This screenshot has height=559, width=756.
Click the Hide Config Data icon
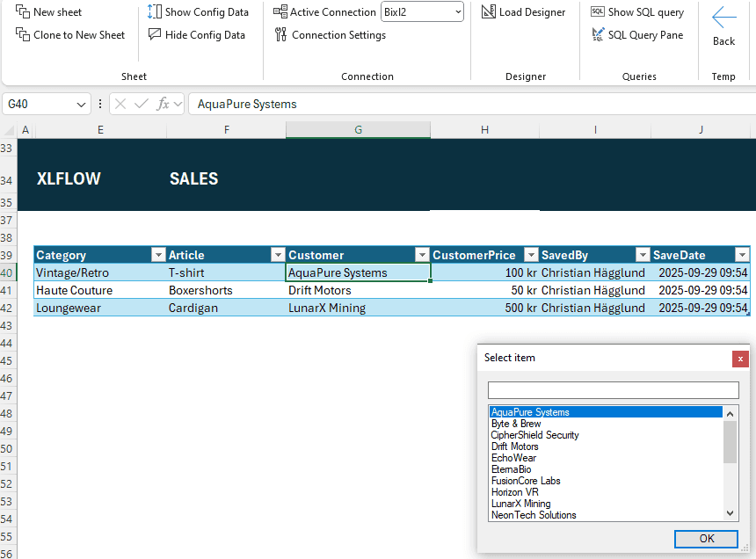(155, 35)
